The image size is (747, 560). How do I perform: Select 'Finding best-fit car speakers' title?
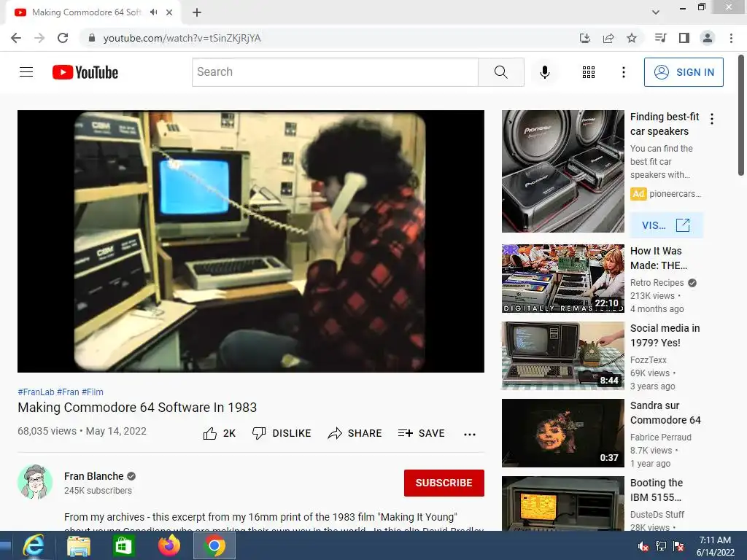tap(665, 124)
